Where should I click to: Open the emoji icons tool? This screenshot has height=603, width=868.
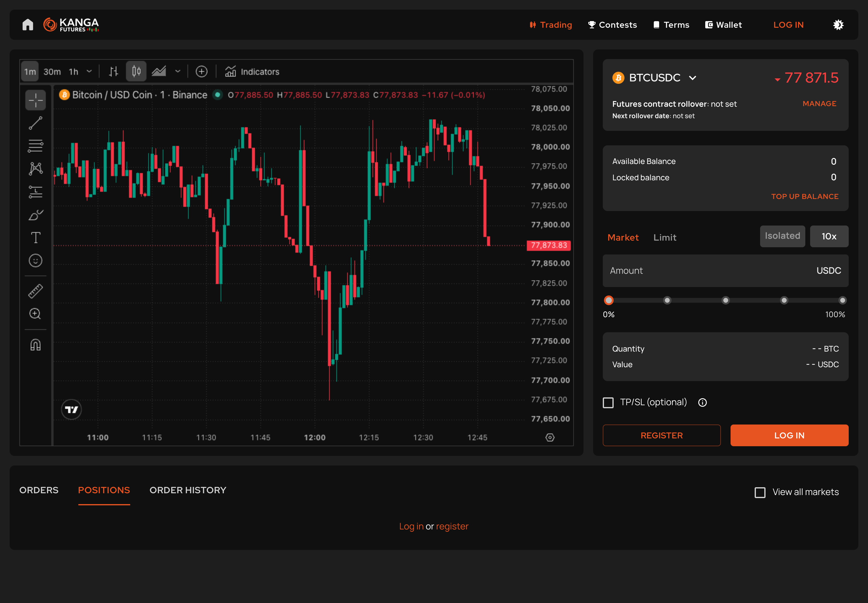point(36,261)
